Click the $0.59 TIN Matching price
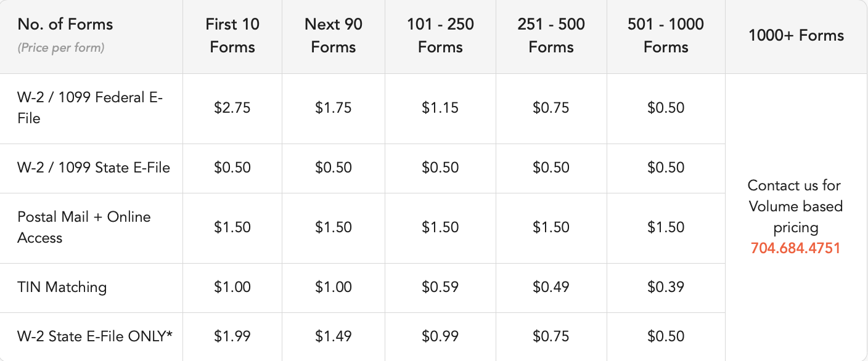The width and height of the screenshot is (868, 361). (440, 287)
